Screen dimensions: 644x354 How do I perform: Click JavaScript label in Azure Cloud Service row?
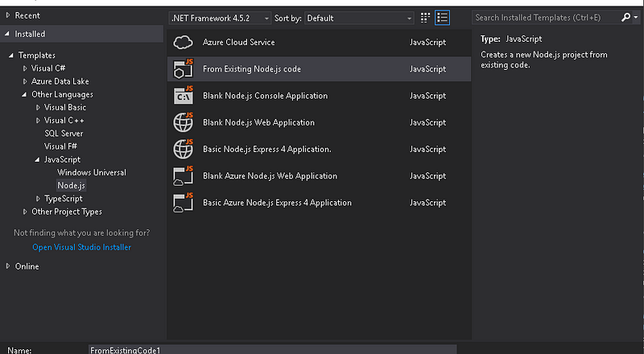click(x=427, y=43)
